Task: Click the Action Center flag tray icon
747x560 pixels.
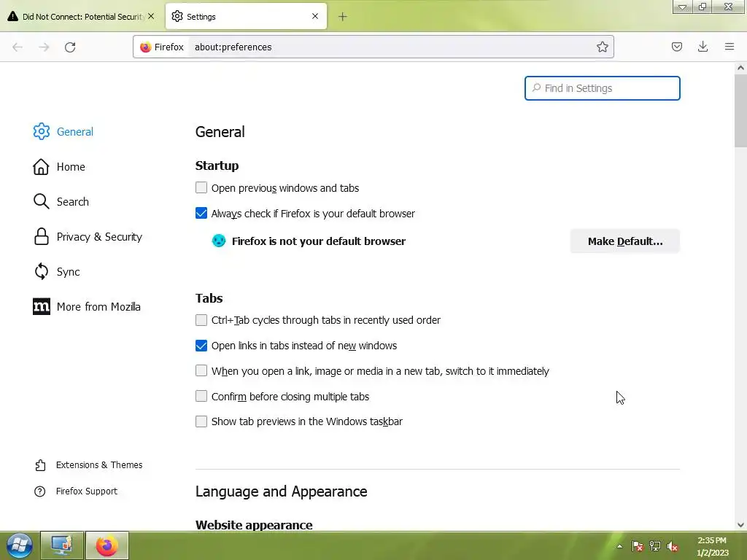Action: pyautogui.click(x=637, y=546)
